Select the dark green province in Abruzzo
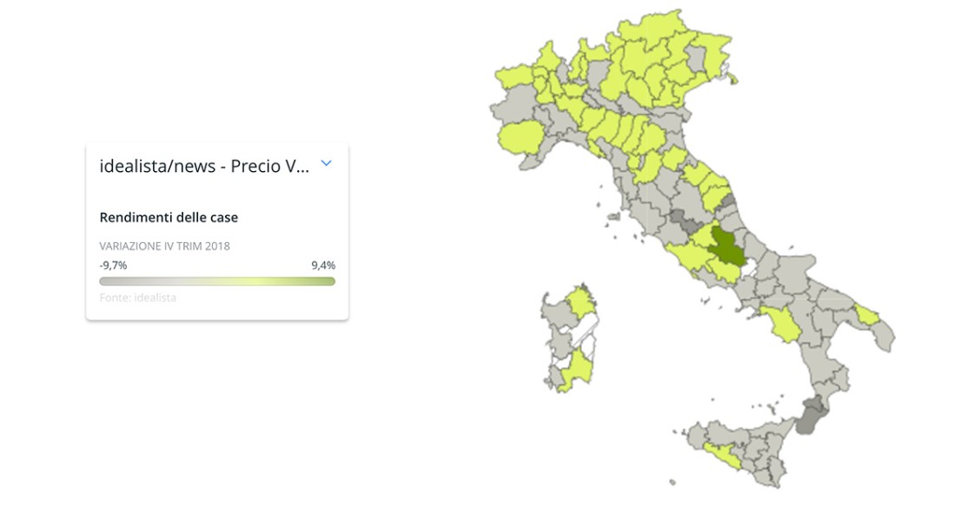This screenshot has height=513, width=980. (x=725, y=246)
